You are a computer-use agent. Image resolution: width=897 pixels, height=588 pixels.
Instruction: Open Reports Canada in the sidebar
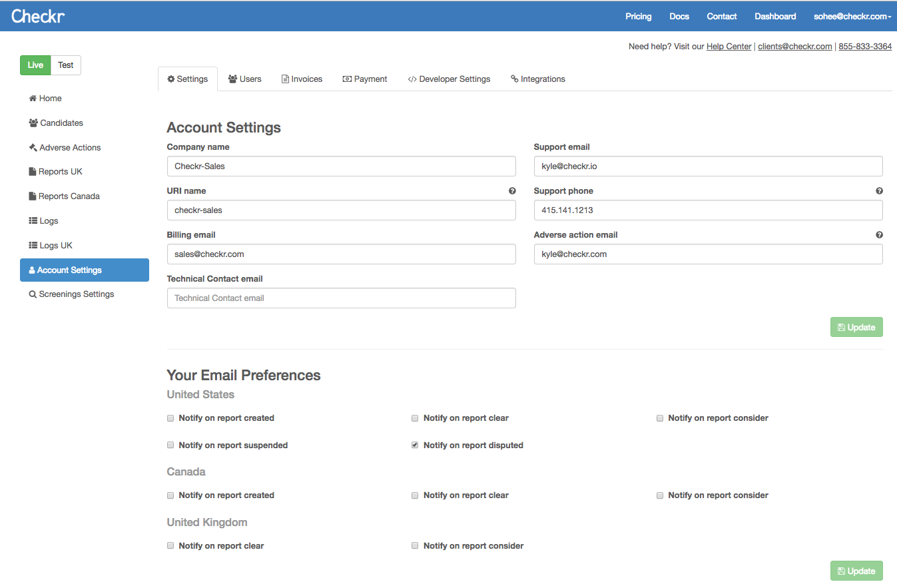pyautogui.click(x=85, y=196)
